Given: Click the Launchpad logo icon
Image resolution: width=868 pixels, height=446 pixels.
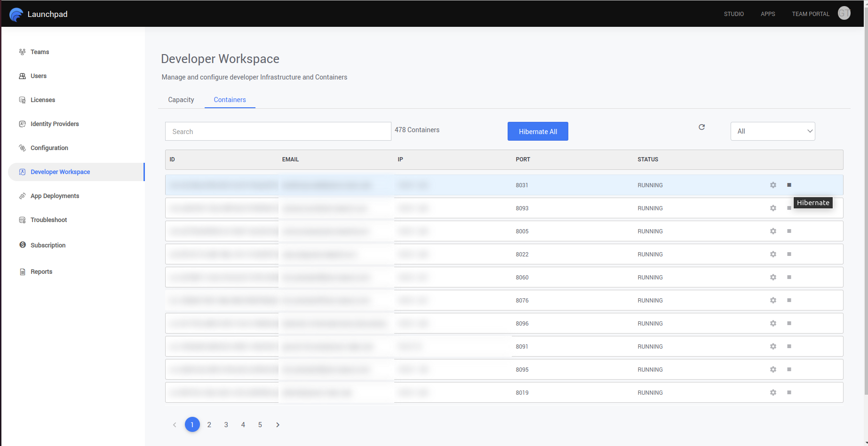Looking at the screenshot, I should (16, 15).
